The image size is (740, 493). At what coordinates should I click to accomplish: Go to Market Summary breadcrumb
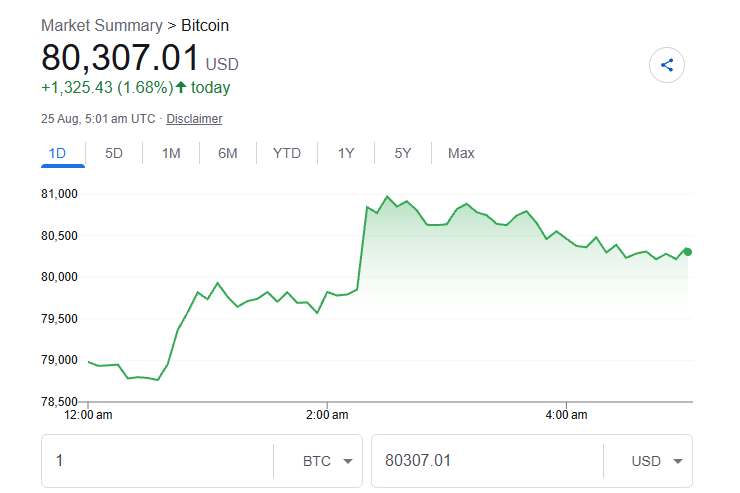click(102, 25)
